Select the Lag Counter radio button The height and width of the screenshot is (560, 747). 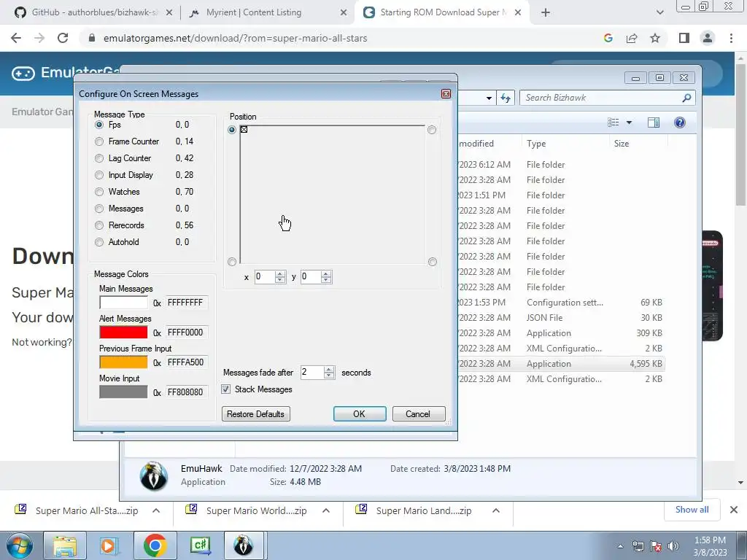99,158
